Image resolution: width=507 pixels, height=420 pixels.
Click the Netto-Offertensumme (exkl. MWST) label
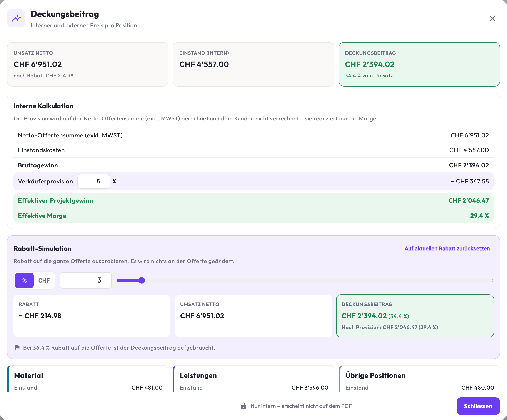pyautogui.click(x=70, y=135)
